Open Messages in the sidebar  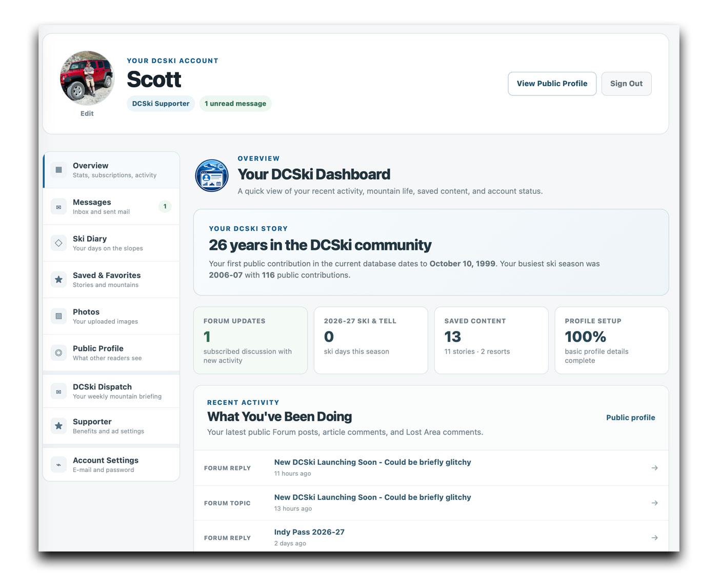click(x=111, y=206)
